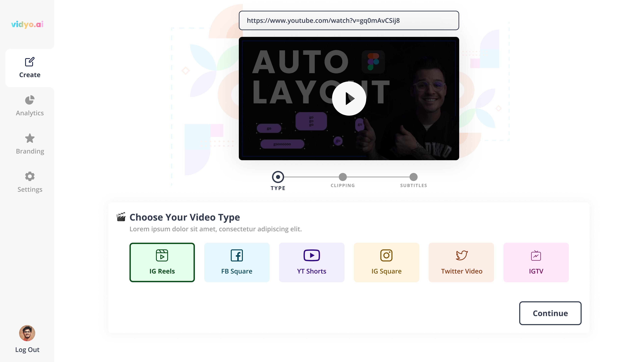Click the Choose Your Video Type heading
The image size is (644, 362).
184,217
